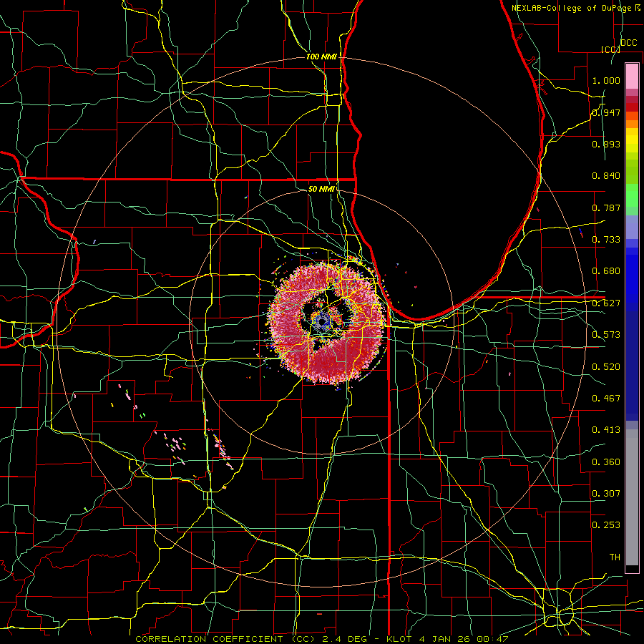Click the DCC label above the legend
Image resolution: width=644 pixels, height=644 pixels.
pyautogui.click(x=628, y=43)
